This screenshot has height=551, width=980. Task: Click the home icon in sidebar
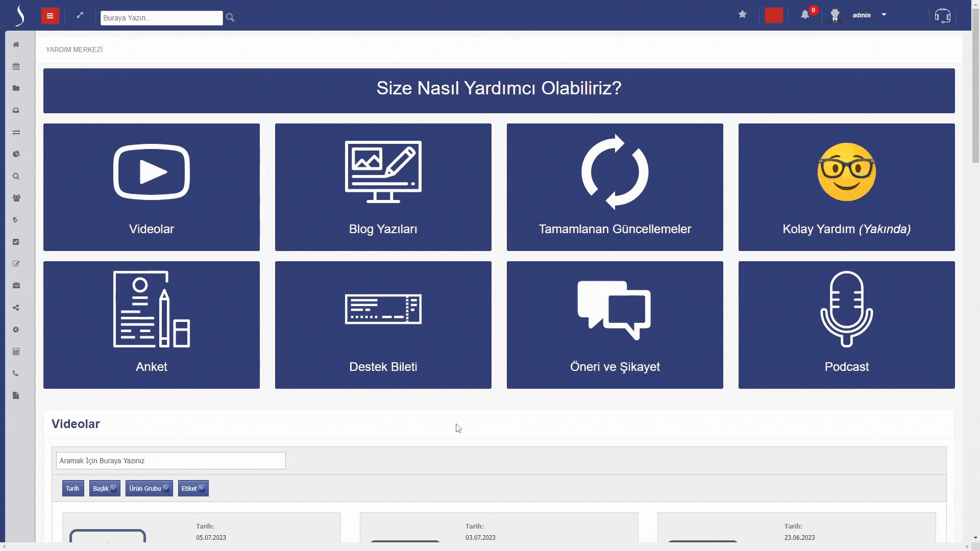point(16,44)
